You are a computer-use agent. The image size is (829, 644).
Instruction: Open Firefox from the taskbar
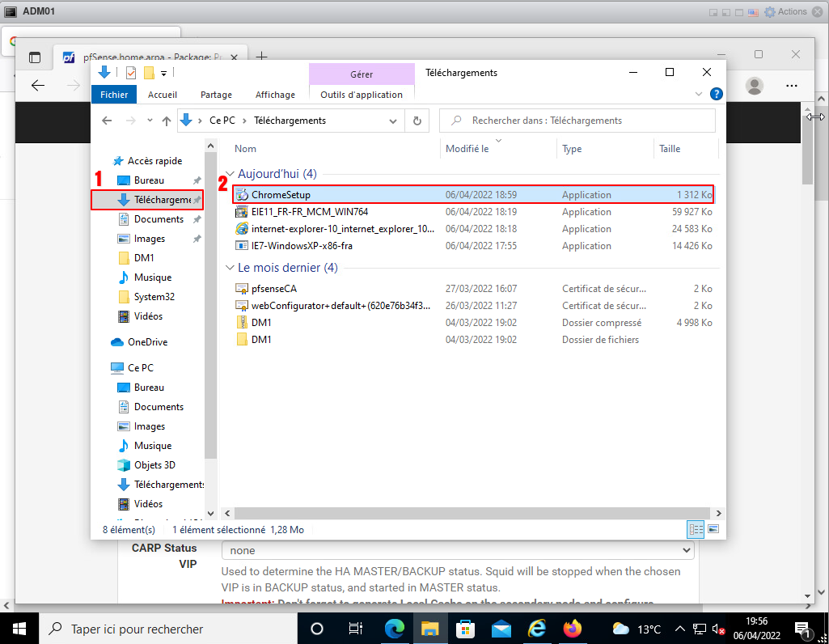pyautogui.click(x=573, y=629)
